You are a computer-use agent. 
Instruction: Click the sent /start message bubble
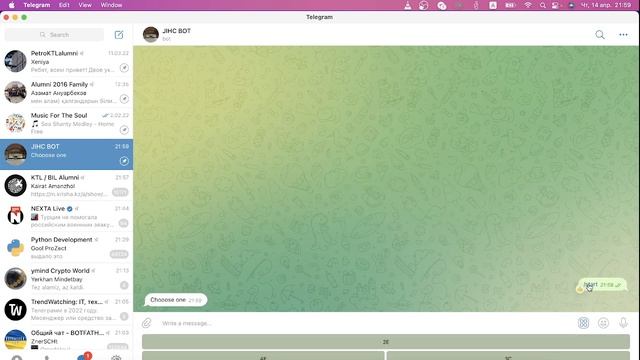tap(602, 285)
